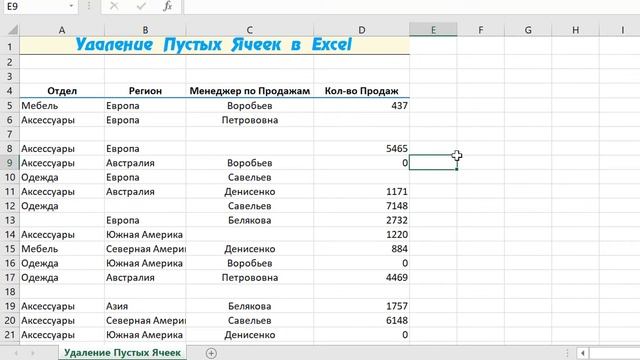Select cell with value 7148
Screen dimensions: 640x360
pyautogui.click(x=362, y=206)
